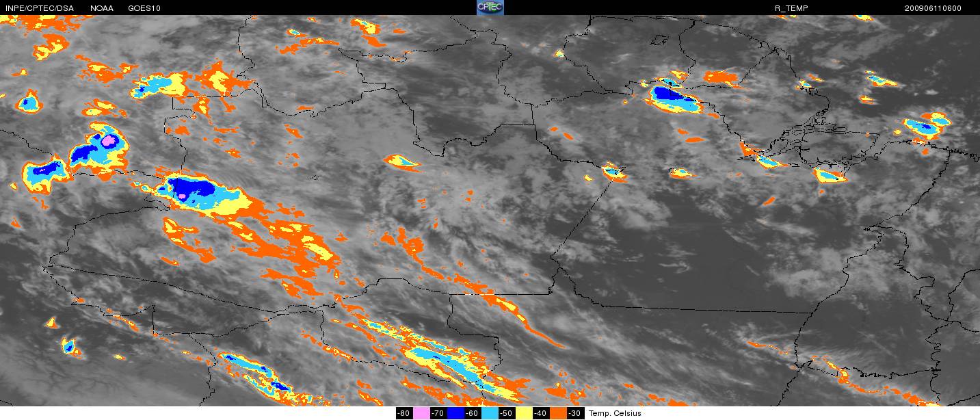Click the -50 legend value
Image resolution: width=980 pixels, height=420 pixels.
[507, 413]
